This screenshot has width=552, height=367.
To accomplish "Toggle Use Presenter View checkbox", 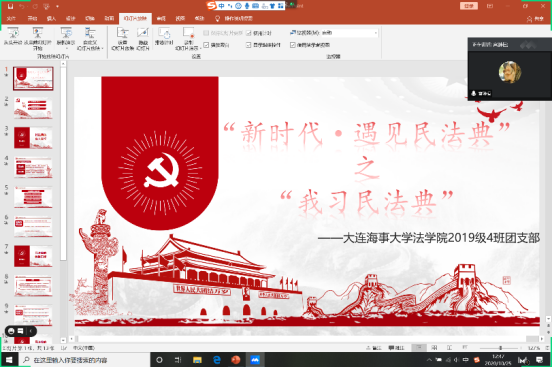I will tap(293, 45).
